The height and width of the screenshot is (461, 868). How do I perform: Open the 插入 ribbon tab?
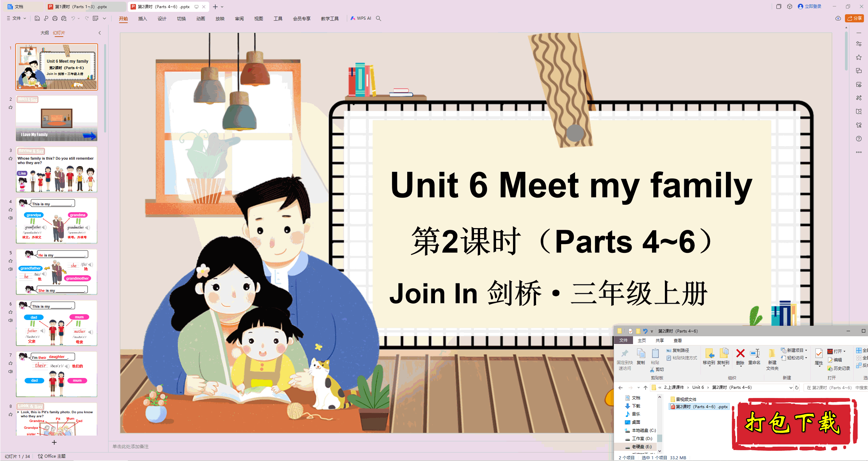coord(143,19)
